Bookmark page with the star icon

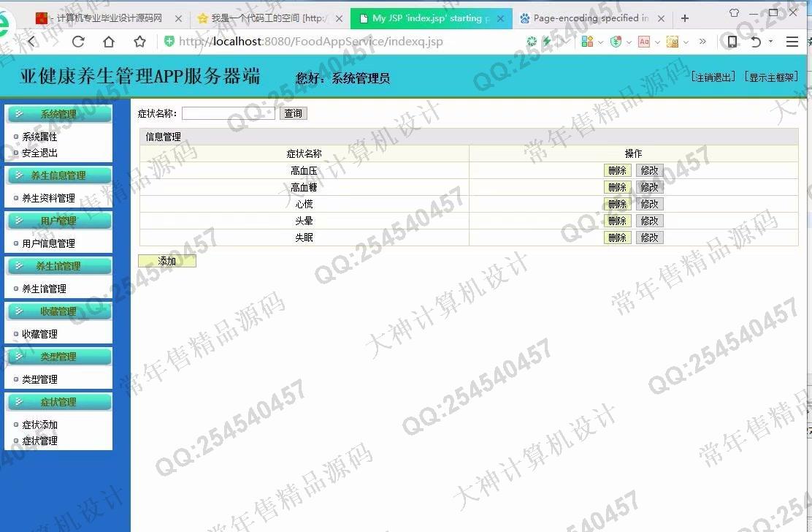tap(139, 42)
